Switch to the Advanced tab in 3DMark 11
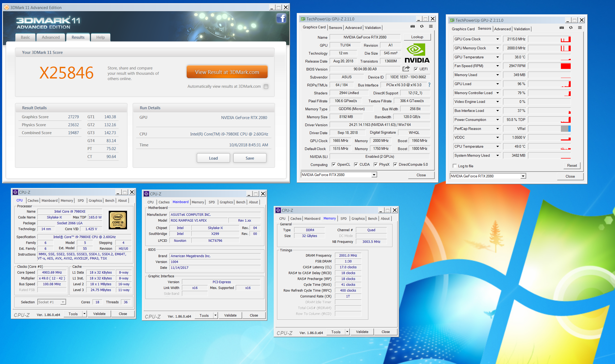The width and height of the screenshot is (615, 364). click(x=51, y=37)
